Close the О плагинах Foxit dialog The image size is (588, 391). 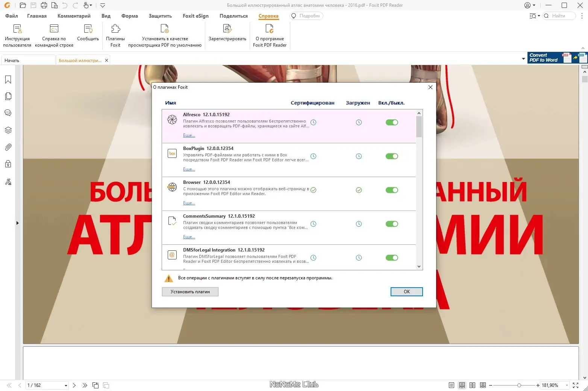[430, 87]
